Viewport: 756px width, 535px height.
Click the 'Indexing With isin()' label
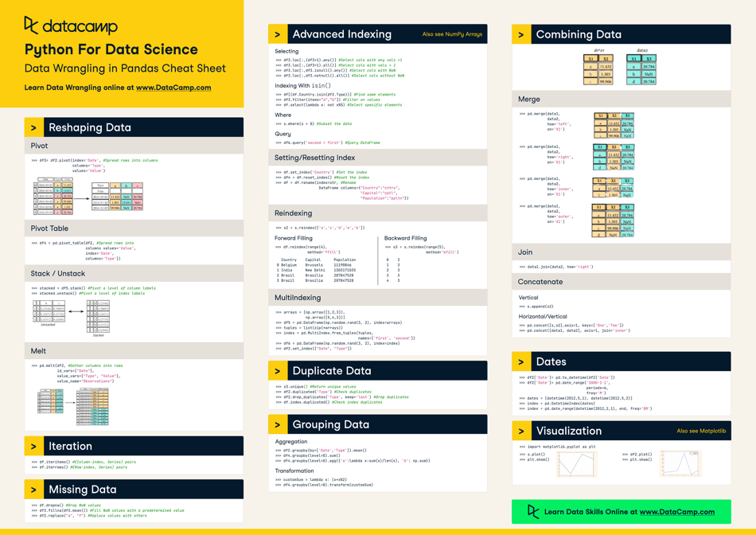pyautogui.click(x=302, y=86)
